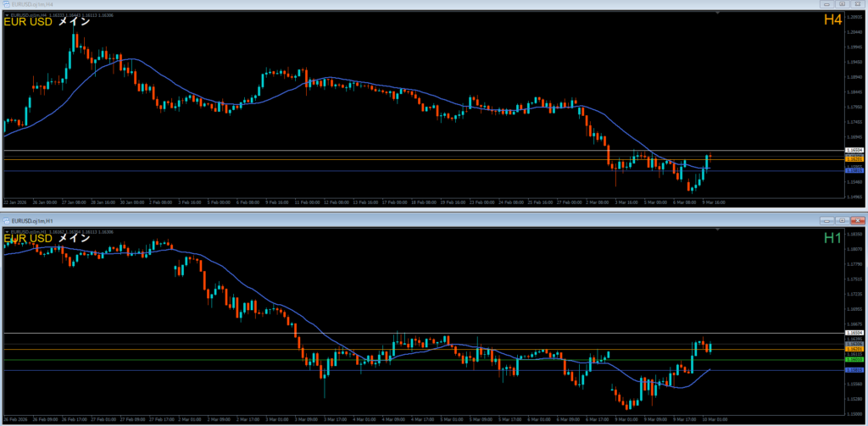Click the white price tag on H1 price axis
Screen dimensions: 868x426
click(854, 333)
